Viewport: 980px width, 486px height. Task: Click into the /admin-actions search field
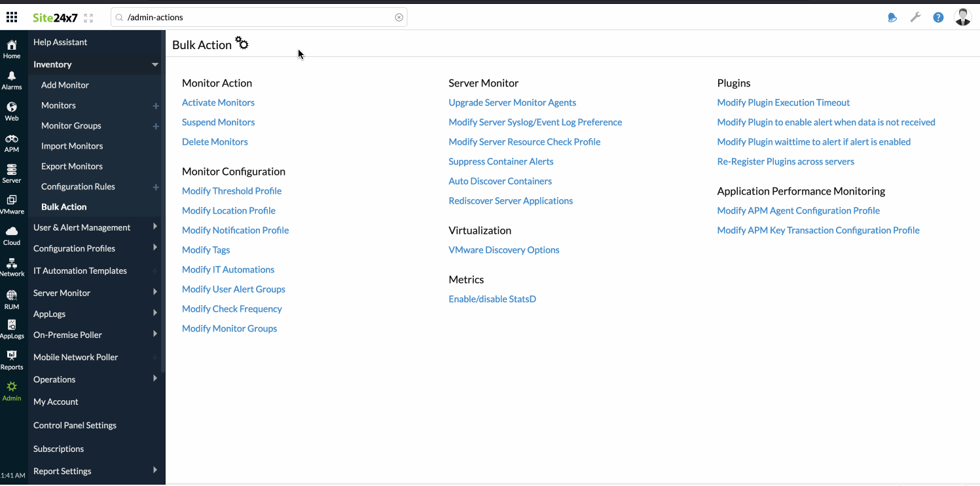255,18
